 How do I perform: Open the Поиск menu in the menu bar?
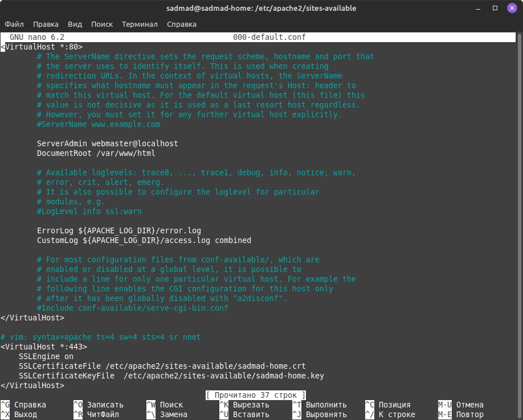tap(101, 24)
